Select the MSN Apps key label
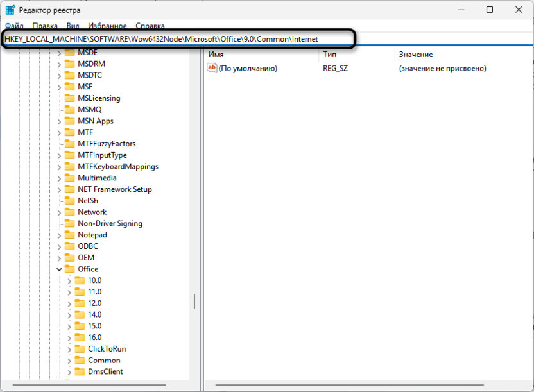Viewport: 534px width, 392px height. click(96, 121)
